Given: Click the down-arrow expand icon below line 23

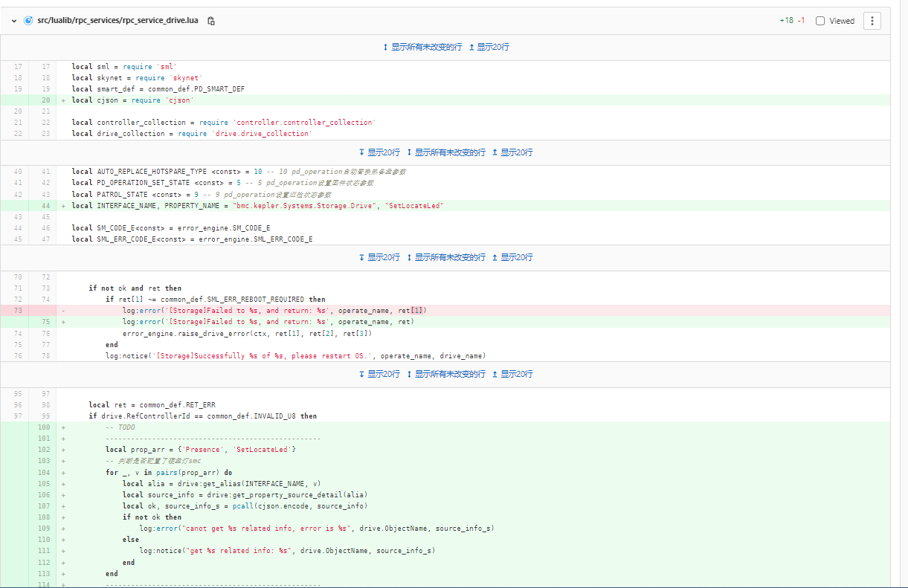Looking at the screenshot, I should tap(362, 152).
